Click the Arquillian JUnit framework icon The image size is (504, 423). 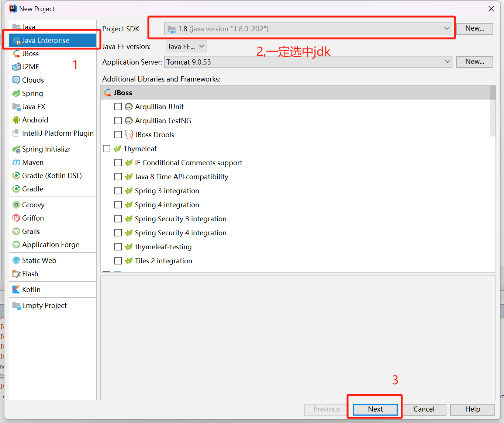[x=129, y=107]
